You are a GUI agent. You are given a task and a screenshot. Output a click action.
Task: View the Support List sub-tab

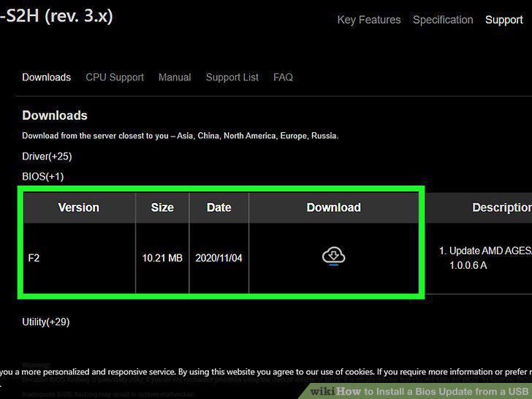tap(232, 77)
